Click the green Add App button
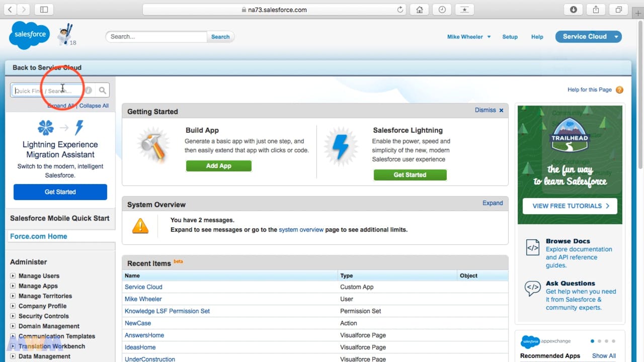644x362 pixels. click(218, 166)
